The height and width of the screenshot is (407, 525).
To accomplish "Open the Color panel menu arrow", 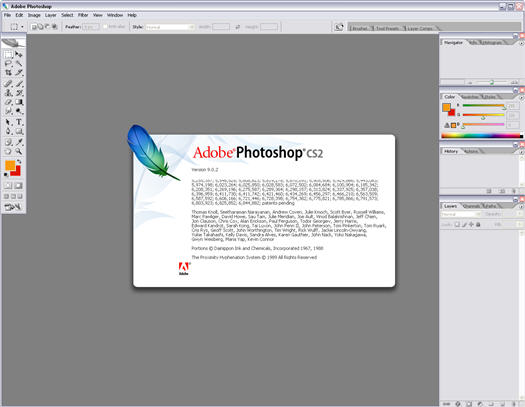I will point(521,98).
